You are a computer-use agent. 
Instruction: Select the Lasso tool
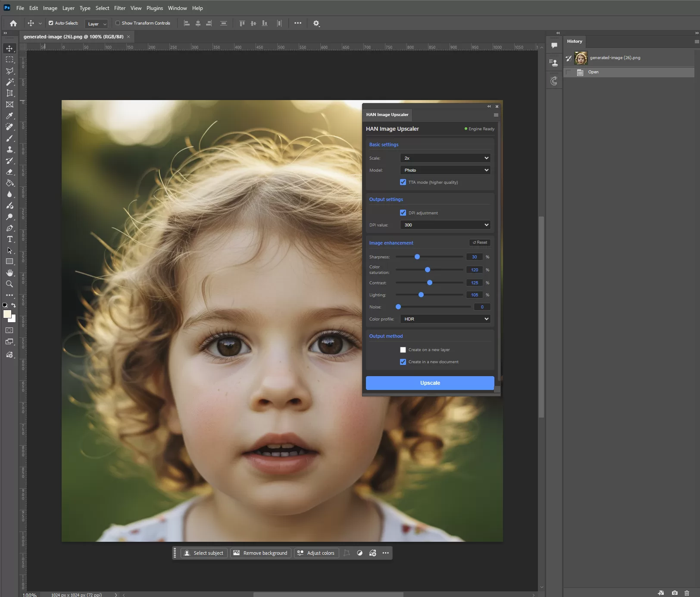coord(9,71)
